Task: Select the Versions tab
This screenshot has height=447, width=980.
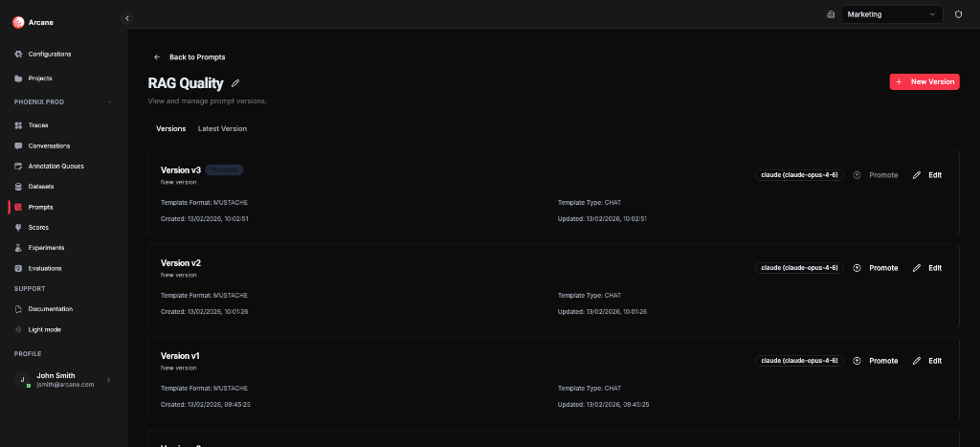Action: click(x=170, y=128)
